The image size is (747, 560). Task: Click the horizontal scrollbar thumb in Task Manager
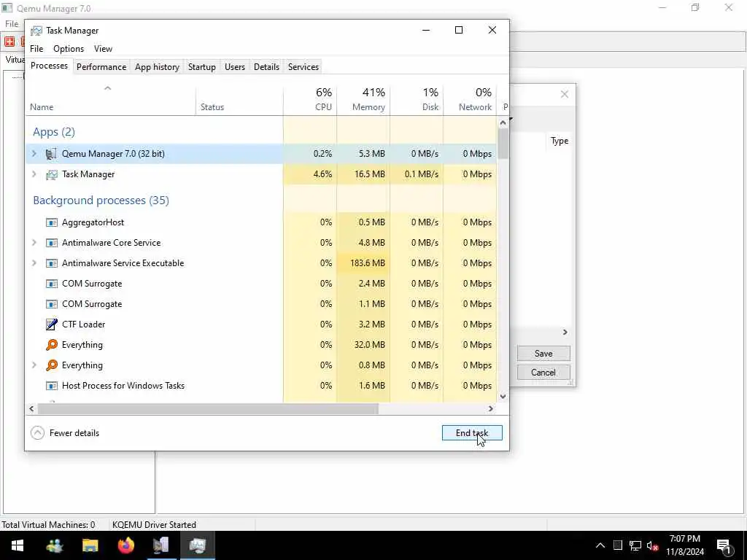point(208,408)
